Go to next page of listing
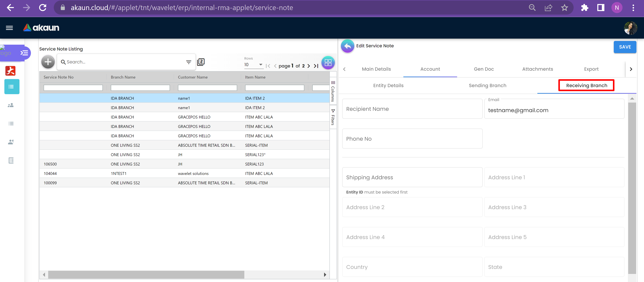The image size is (644, 282). pos(308,66)
